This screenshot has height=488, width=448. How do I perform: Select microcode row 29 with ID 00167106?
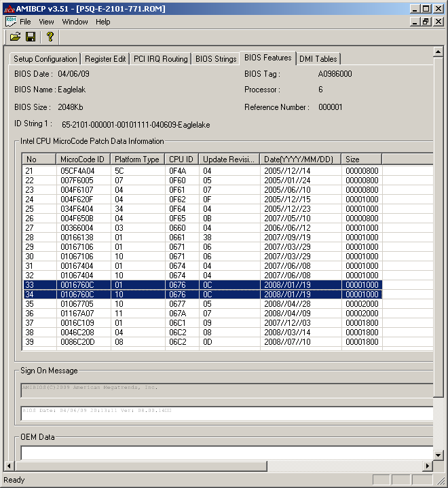coord(203,247)
